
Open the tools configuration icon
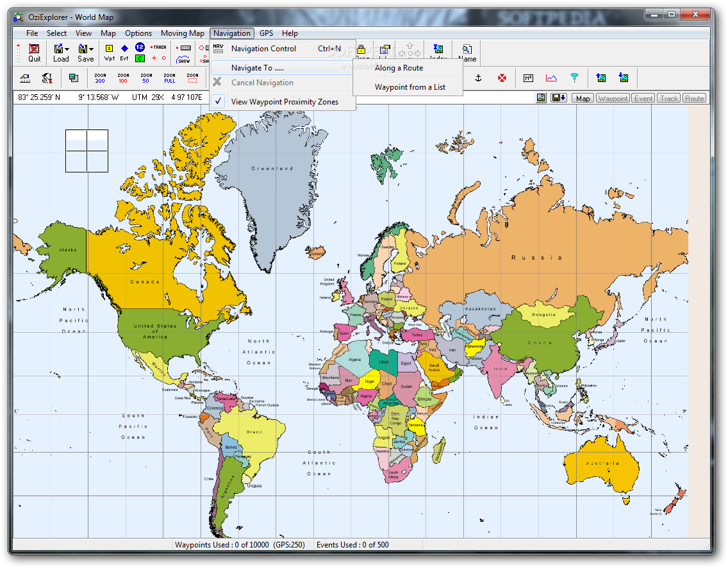(47, 78)
